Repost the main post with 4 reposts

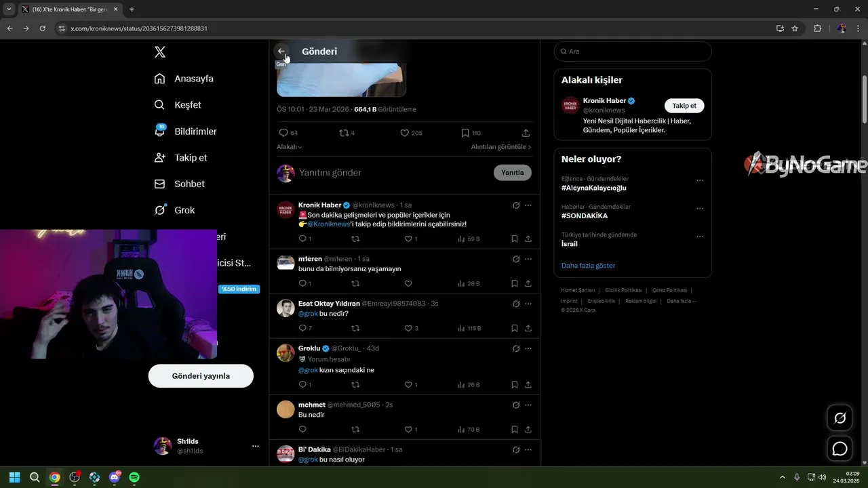(x=344, y=133)
